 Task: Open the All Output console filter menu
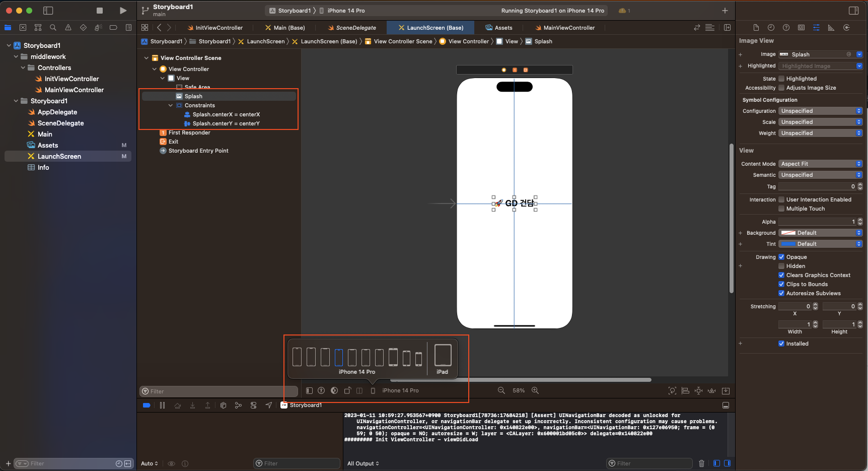click(363, 463)
